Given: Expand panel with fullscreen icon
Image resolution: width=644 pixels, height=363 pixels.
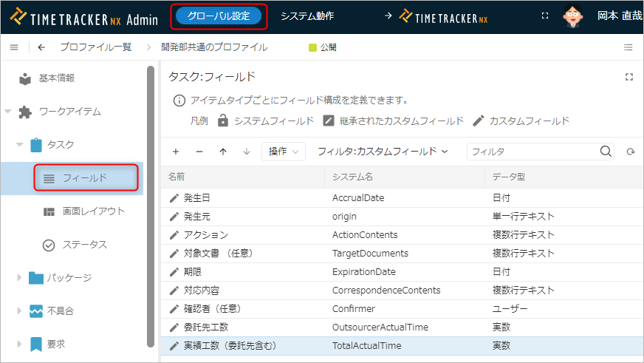Looking at the screenshot, I should (629, 77).
